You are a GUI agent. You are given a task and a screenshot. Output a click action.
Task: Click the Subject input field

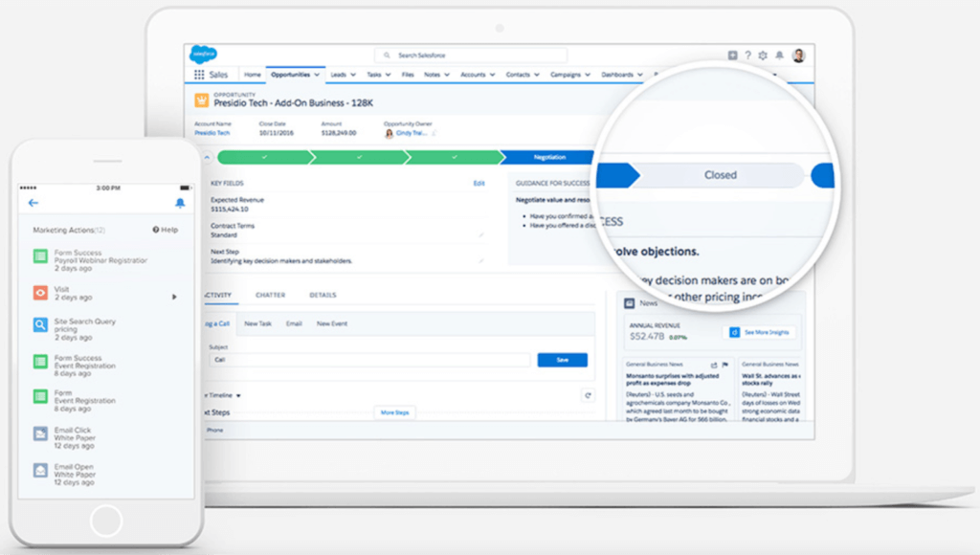tap(369, 360)
